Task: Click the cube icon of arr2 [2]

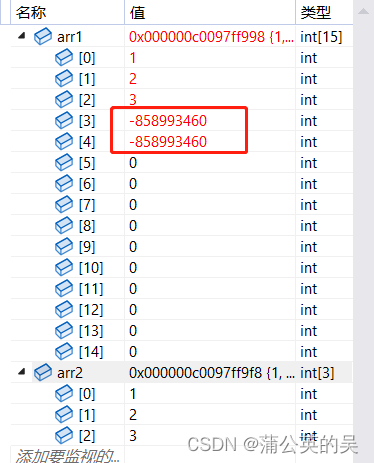Action: pos(64,435)
